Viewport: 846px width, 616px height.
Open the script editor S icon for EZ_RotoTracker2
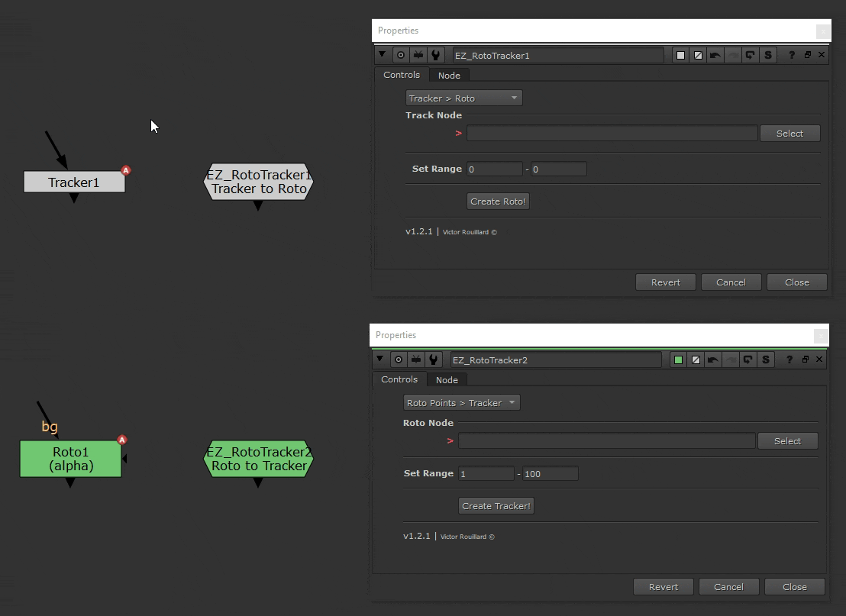click(765, 359)
